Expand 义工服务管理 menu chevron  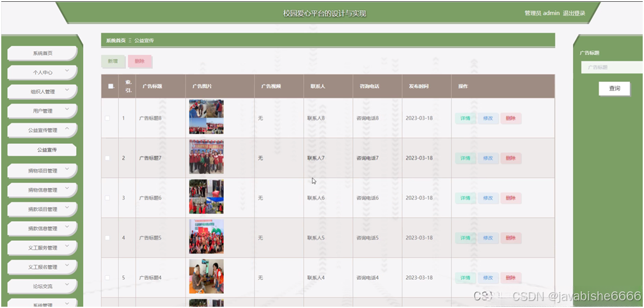click(x=67, y=247)
